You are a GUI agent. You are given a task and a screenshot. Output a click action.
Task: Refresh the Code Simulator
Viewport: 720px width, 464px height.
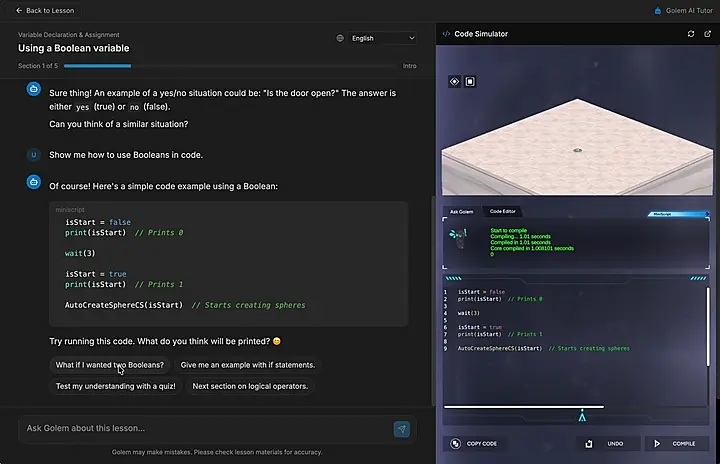(x=691, y=34)
